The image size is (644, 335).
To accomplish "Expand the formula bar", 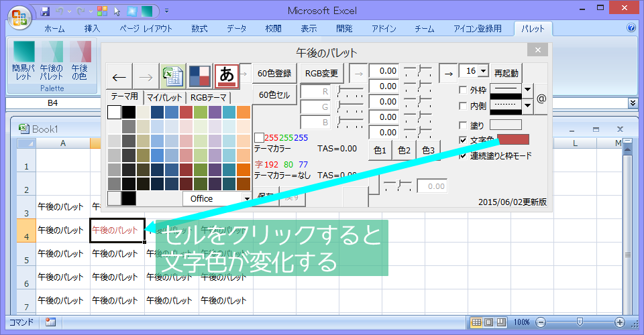I will [633, 103].
